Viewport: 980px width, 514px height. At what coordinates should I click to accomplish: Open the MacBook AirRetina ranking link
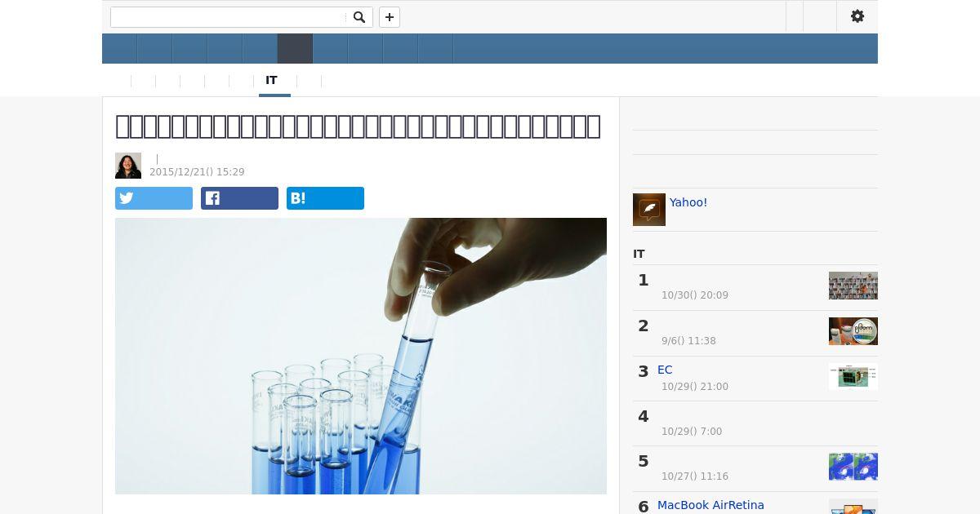(x=710, y=505)
